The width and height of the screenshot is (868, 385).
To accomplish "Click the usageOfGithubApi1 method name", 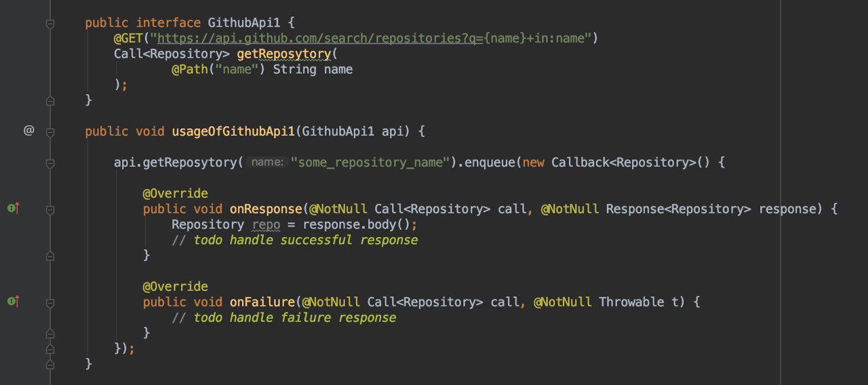I will (233, 131).
